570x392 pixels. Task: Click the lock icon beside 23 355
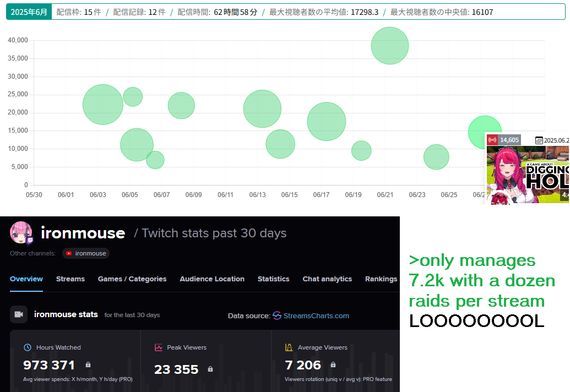point(210,369)
